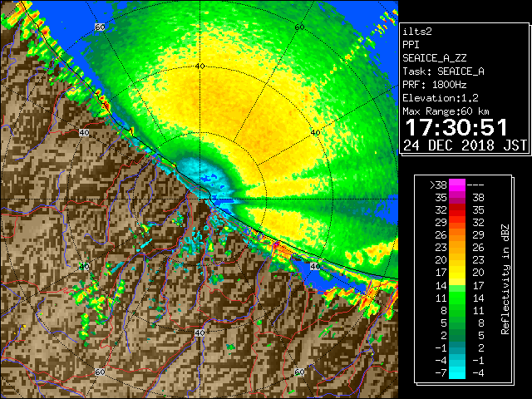
Task: Select the date "24 DEC 2018 JST"
Action: [x=465, y=145]
